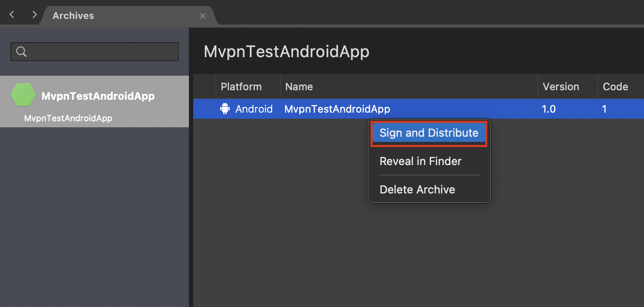644x307 pixels.
Task: Click the back navigation arrow
Action: (x=12, y=15)
